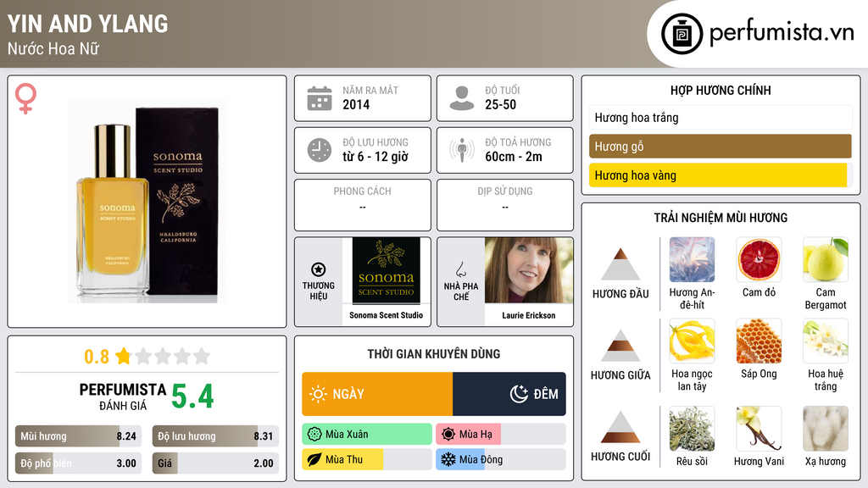Select the Cam Bergamot note image
Image resolution: width=868 pixels, height=488 pixels.
826,259
